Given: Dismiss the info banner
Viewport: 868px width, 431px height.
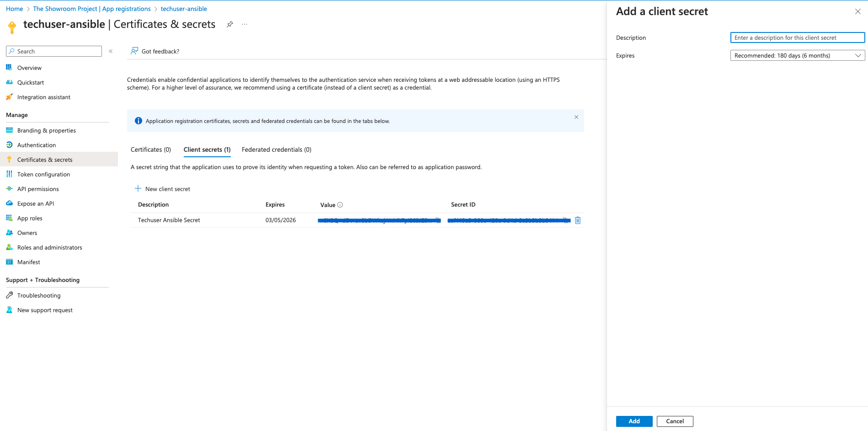Looking at the screenshot, I should tap(576, 117).
